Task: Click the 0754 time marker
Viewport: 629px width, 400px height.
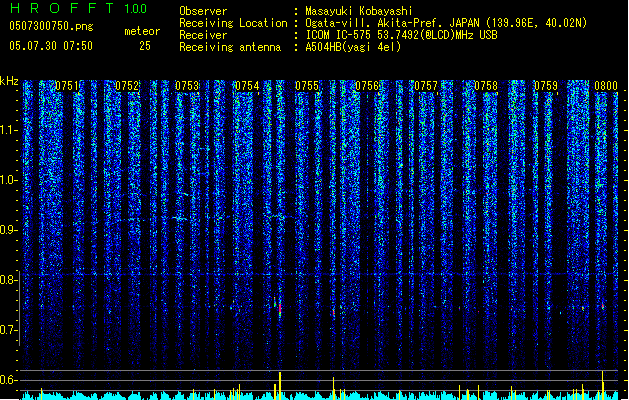Action: pyautogui.click(x=247, y=86)
